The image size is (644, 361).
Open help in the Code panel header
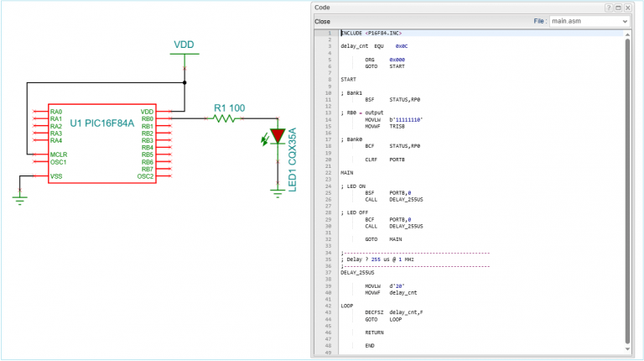[x=609, y=8]
